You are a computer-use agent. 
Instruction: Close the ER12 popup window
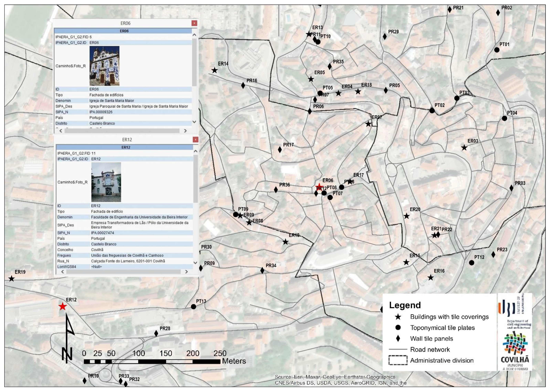coord(195,140)
